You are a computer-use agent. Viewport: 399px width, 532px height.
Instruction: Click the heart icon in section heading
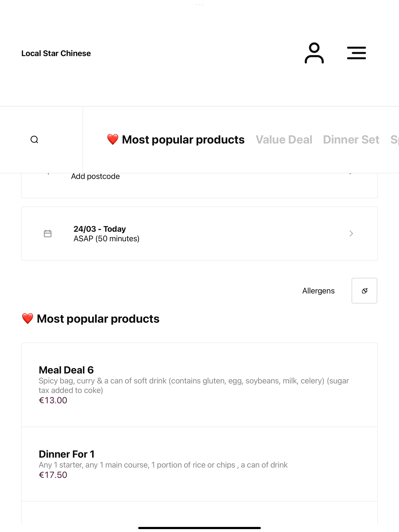pos(27,319)
